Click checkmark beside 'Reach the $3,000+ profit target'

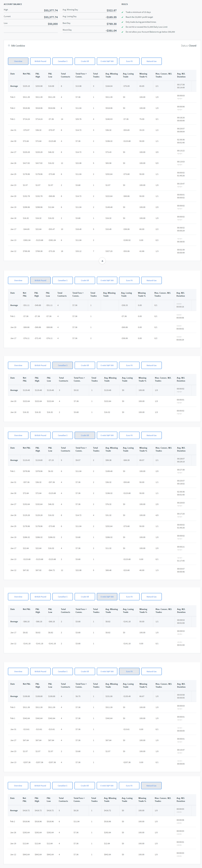point(122,17)
